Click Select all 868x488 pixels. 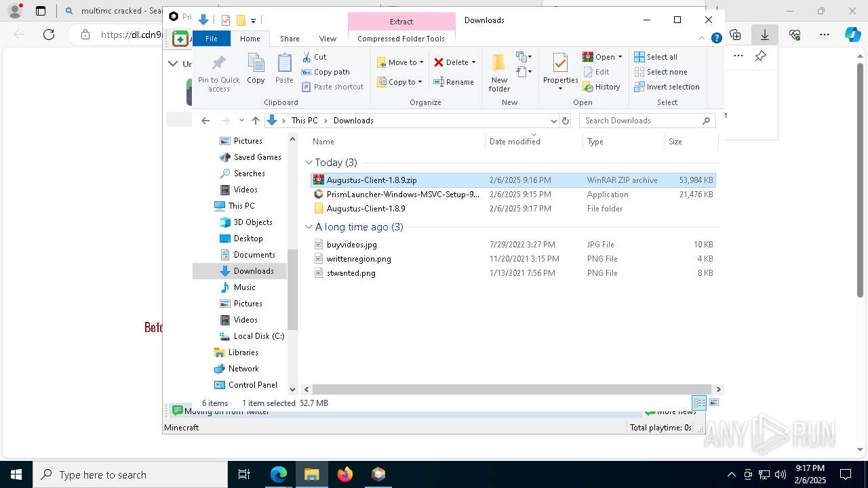point(655,57)
